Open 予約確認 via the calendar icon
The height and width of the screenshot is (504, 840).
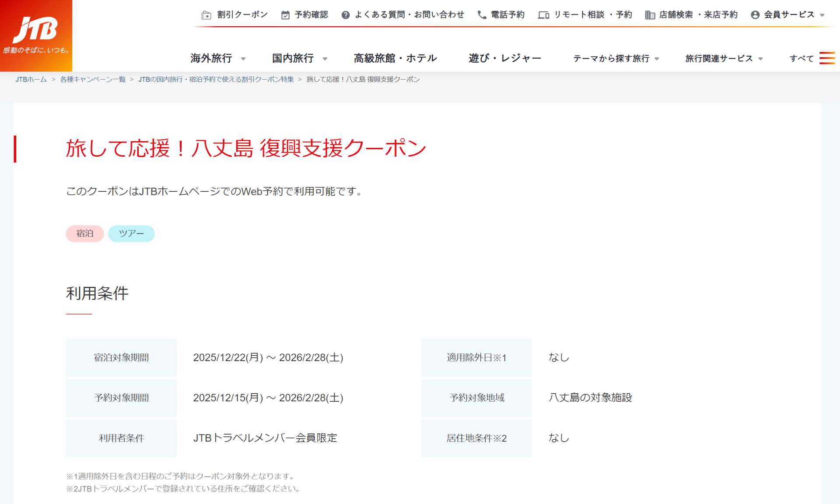point(285,14)
